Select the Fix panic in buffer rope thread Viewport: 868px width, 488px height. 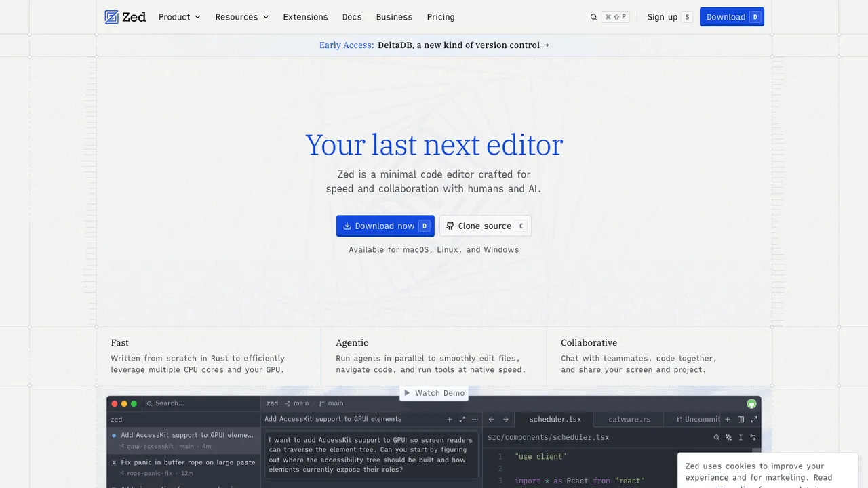pos(184,468)
